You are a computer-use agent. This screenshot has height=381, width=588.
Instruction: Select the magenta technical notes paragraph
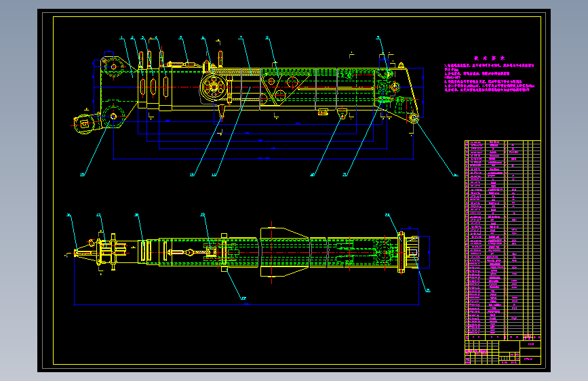[490, 78]
